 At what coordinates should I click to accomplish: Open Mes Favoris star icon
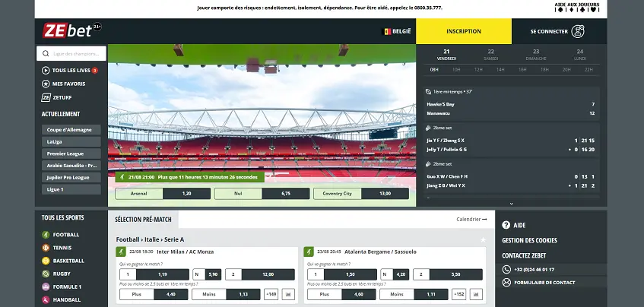pos(46,84)
